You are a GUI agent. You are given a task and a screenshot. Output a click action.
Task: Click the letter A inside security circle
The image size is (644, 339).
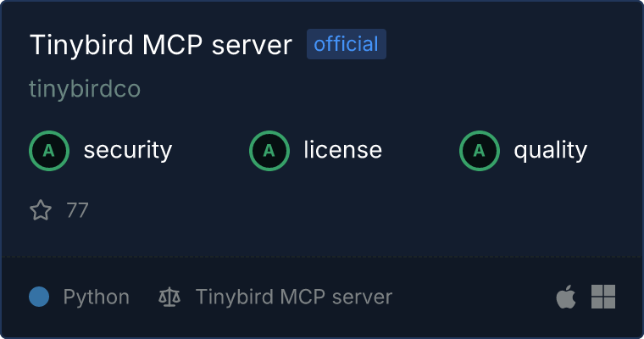click(49, 151)
